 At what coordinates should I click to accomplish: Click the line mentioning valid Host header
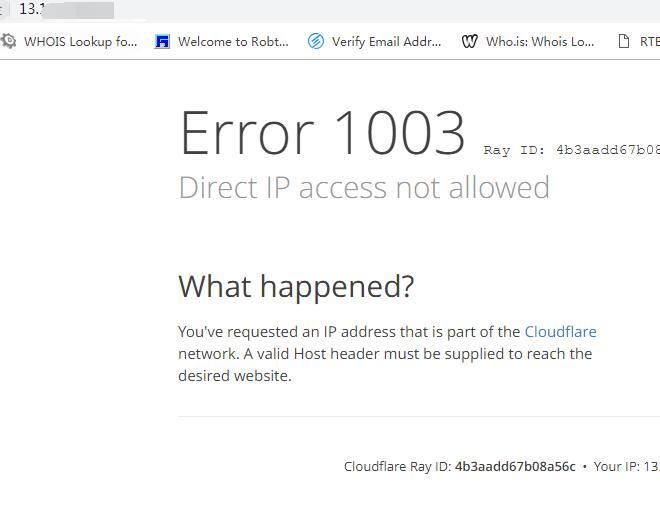(385, 354)
